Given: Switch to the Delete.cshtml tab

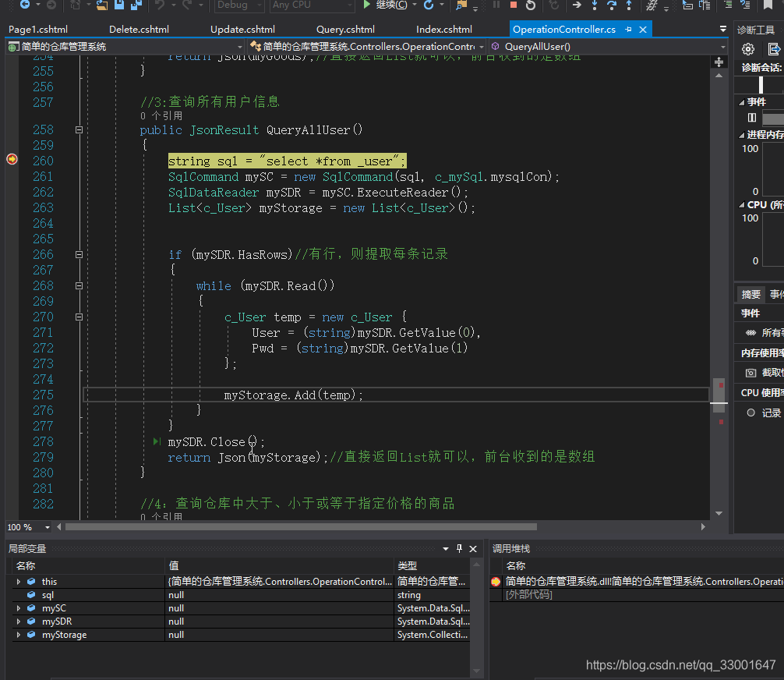Looking at the screenshot, I should tap(139, 30).
